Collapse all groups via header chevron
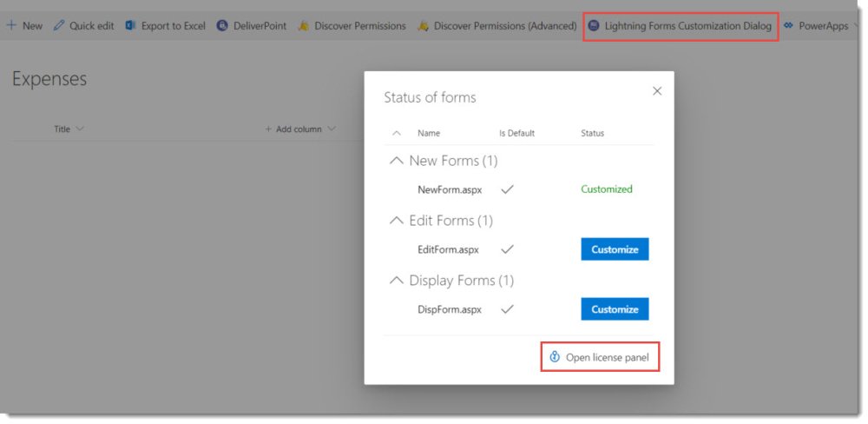 pos(397,134)
